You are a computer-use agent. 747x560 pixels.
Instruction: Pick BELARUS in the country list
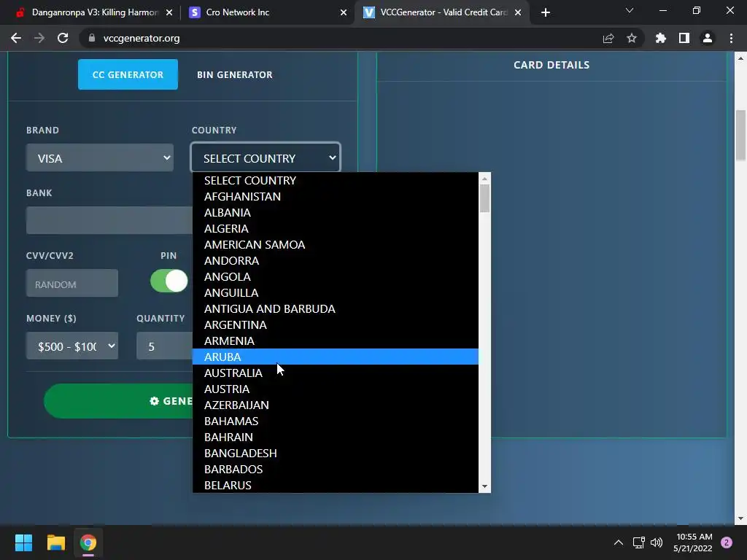pyautogui.click(x=335, y=485)
